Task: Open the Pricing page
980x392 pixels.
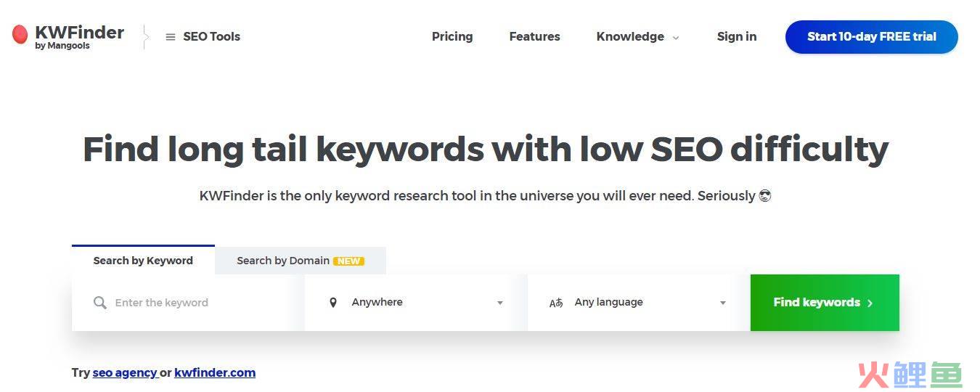Action: tap(452, 36)
